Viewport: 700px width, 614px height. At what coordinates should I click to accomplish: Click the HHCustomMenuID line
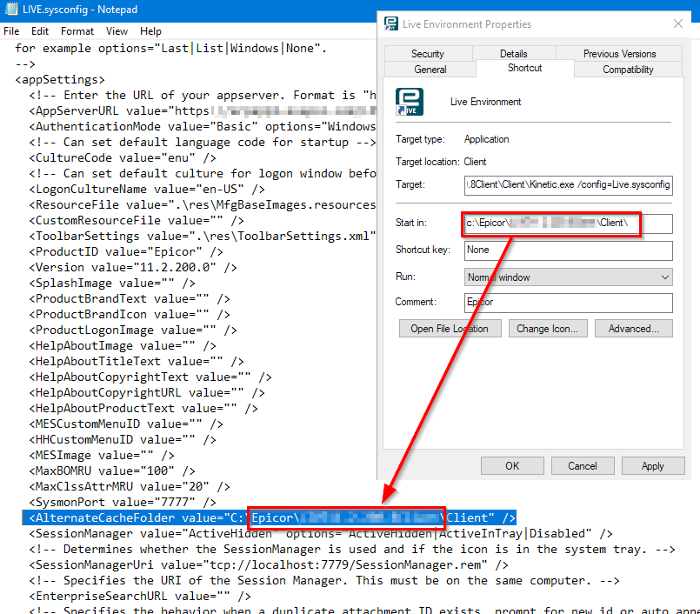[x=123, y=439]
